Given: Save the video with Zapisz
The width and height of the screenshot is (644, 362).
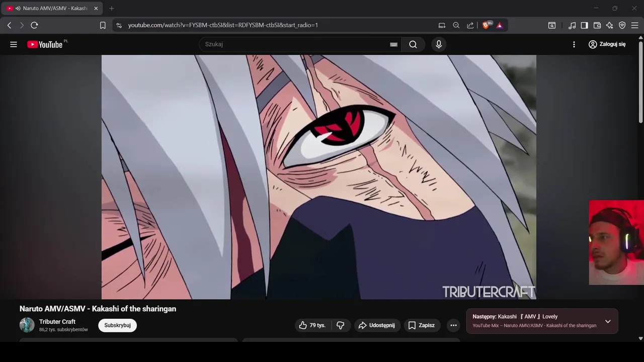Looking at the screenshot, I should [x=422, y=325].
